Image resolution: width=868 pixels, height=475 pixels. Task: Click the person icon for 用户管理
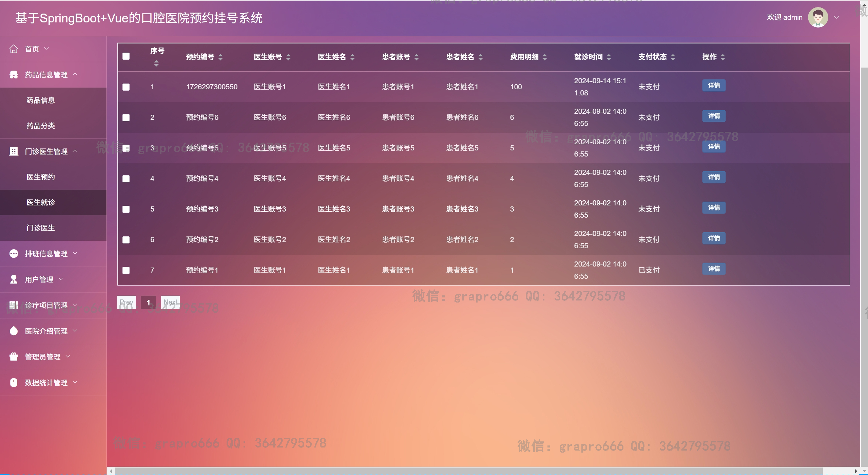(14, 279)
